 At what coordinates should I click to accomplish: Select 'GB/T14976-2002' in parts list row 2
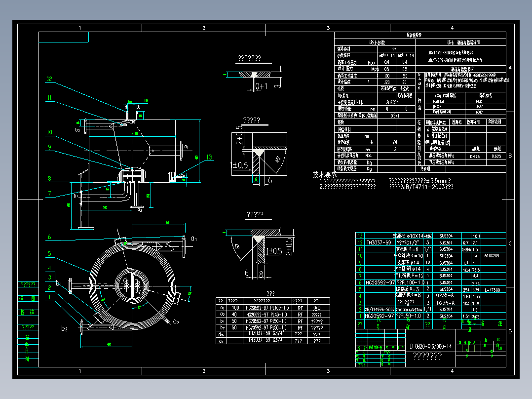[380, 309]
